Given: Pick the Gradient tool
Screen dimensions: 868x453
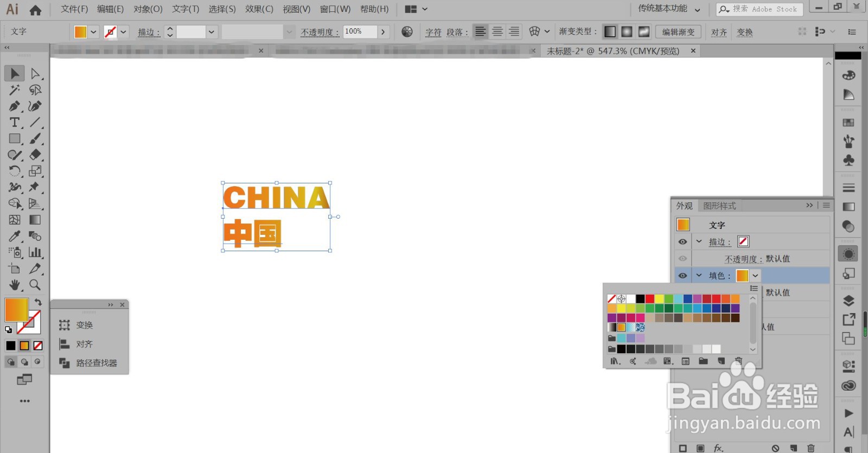Looking at the screenshot, I should coord(35,220).
